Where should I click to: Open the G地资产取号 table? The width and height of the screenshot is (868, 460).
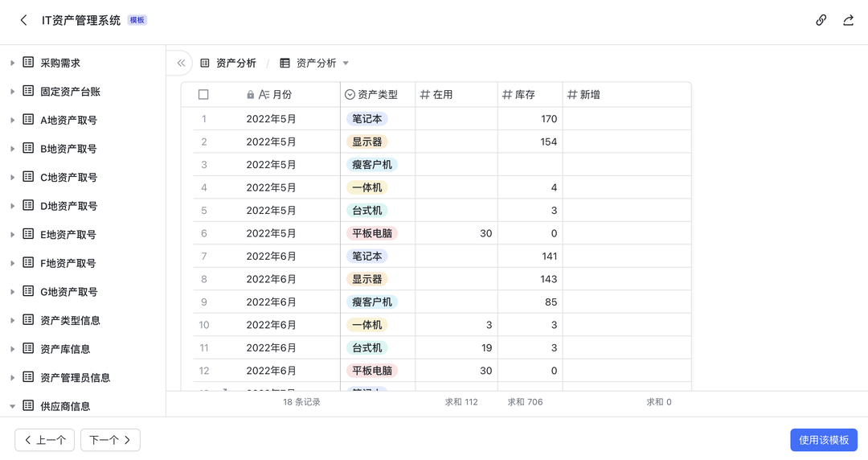click(69, 291)
